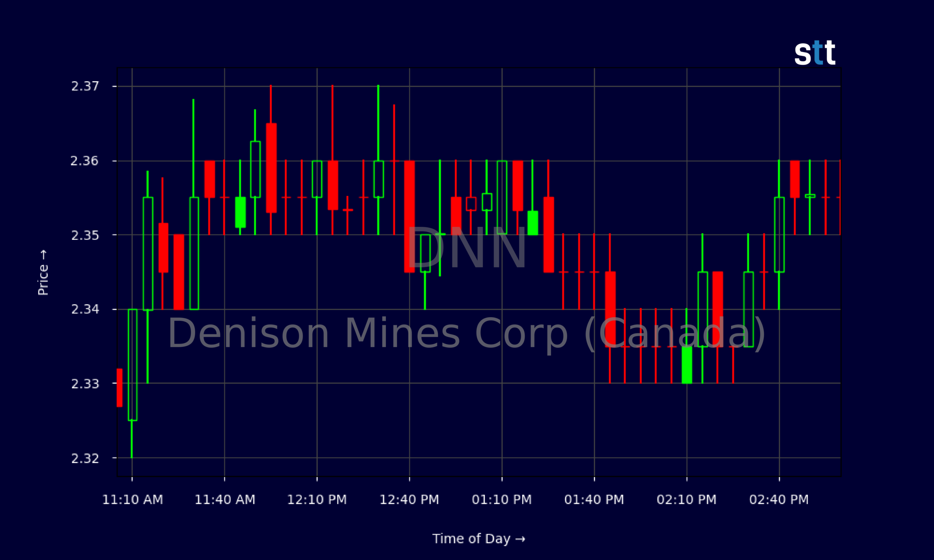934x560 pixels.
Task: Click the 2.32 price label
Action: [85, 459]
